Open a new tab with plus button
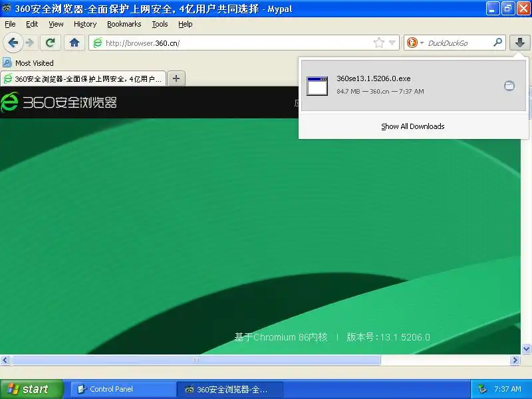Viewport: 532px width, 399px height. (176, 78)
